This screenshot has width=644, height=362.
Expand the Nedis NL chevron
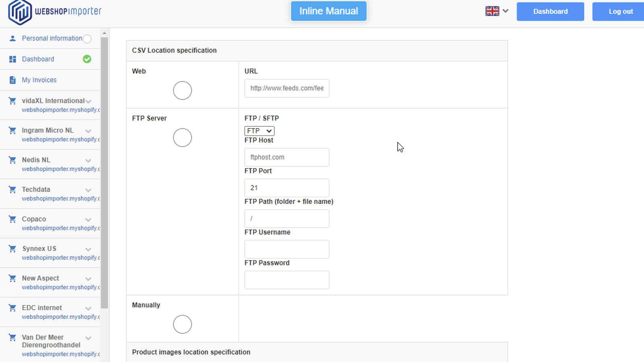point(88,160)
